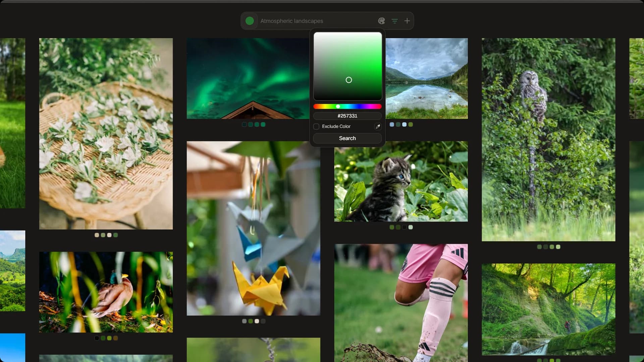644x362 pixels.
Task: Click the green color dot in search bar
Action: 250,21
